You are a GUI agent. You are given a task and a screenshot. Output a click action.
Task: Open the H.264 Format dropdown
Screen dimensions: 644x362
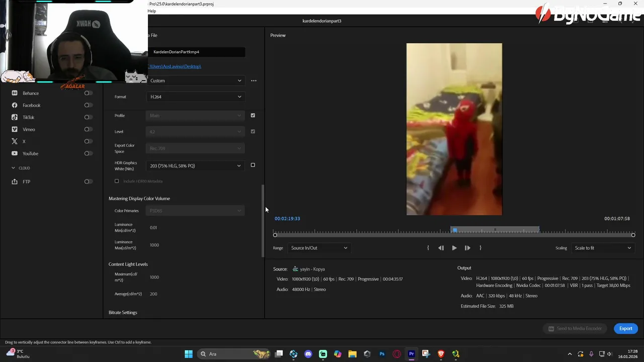(196, 97)
